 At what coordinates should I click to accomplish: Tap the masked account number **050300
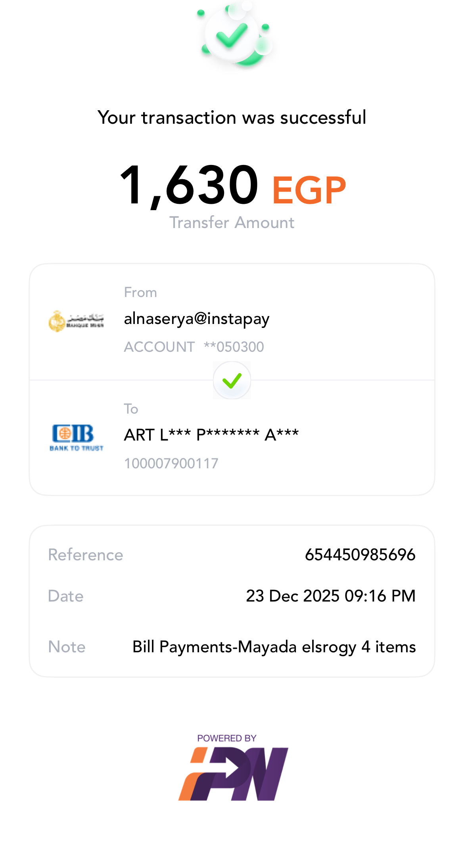[234, 347]
